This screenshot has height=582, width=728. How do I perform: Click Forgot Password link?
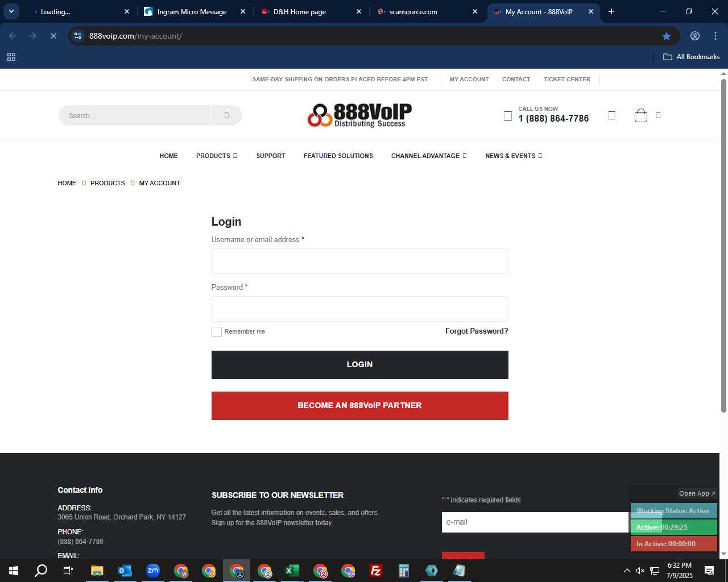[x=477, y=331]
